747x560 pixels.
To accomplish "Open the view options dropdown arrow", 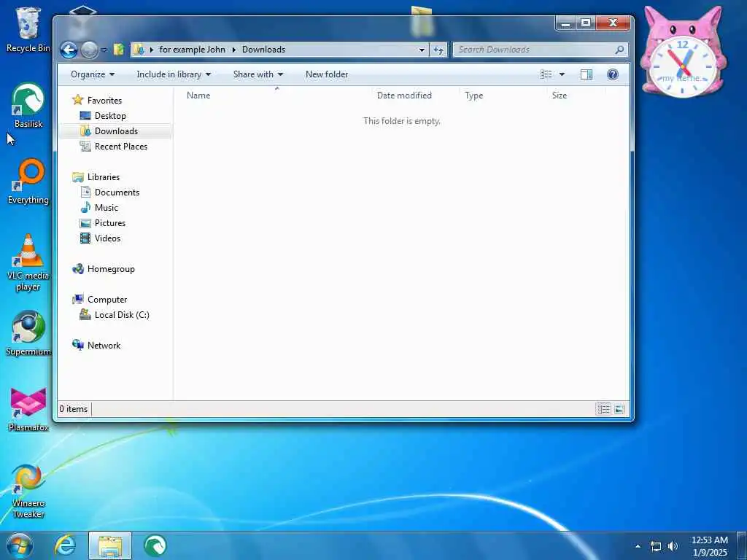I will click(562, 74).
